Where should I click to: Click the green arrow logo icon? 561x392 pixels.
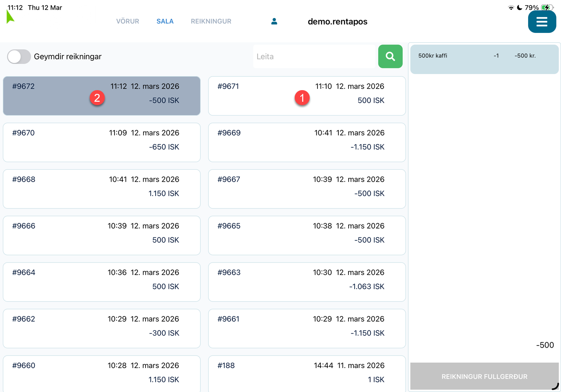pyautogui.click(x=10, y=17)
